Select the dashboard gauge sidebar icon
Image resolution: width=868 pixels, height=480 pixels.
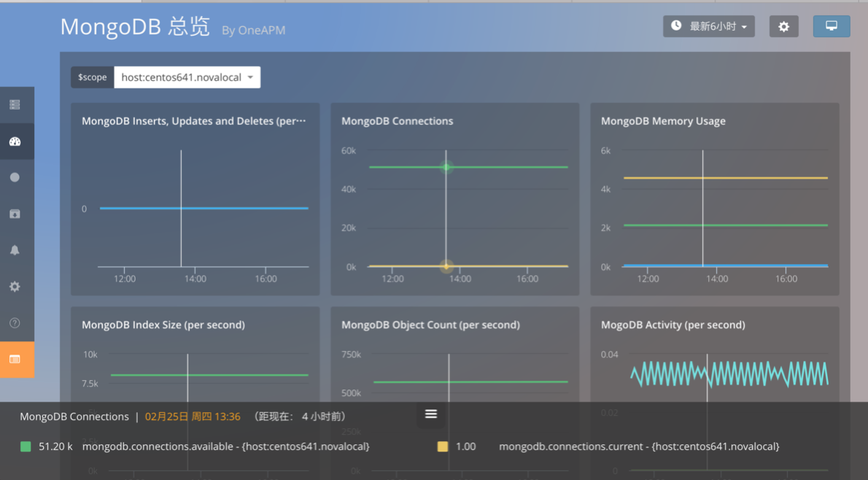(x=15, y=142)
